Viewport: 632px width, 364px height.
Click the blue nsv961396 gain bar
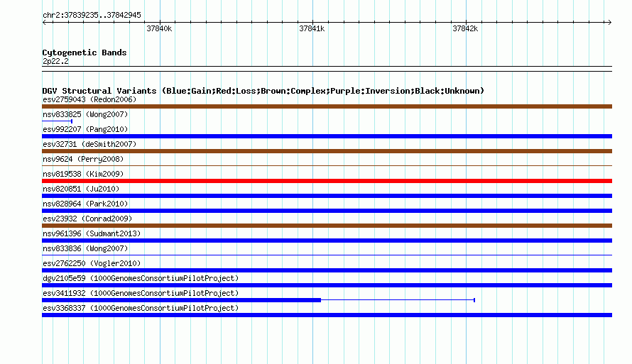pyautogui.click(x=327, y=241)
